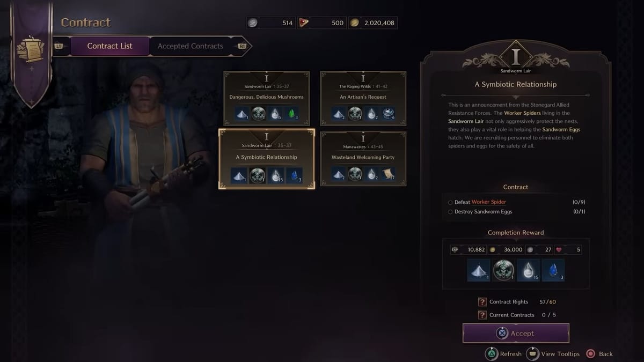The height and width of the screenshot is (362, 644).
Task: Open the Current Contracts help question mark
Action: click(x=482, y=315)
